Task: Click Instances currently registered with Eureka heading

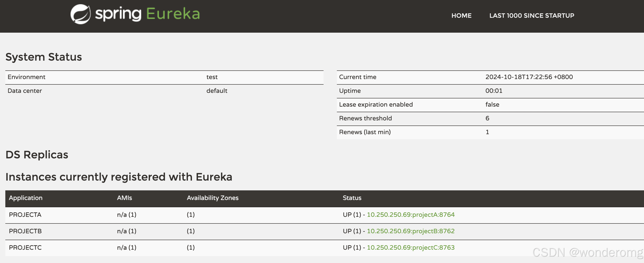Action: [119, 177]
